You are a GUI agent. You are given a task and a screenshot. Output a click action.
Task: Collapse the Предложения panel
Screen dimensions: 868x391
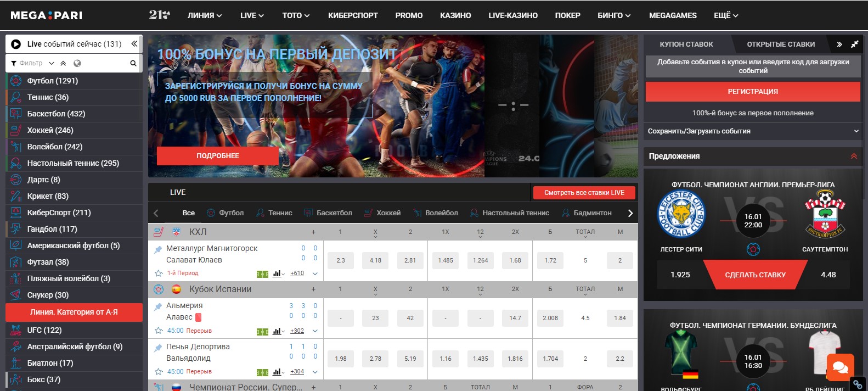click(854, 156)
